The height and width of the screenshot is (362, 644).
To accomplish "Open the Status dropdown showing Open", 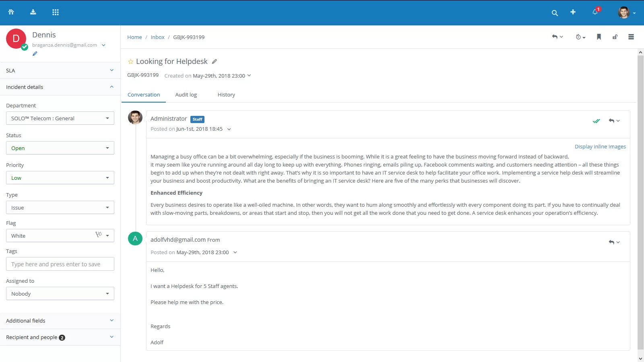I will (60, 148).
